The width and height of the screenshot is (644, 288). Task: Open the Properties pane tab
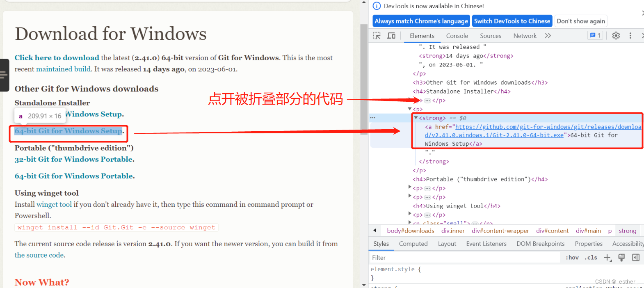(x=589, y=244)
